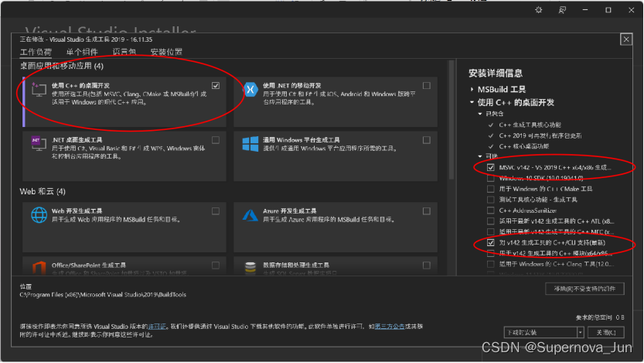The image size is (644, 363).
Task: Click the feedback icon in the title bar
Action: point(562,10)
